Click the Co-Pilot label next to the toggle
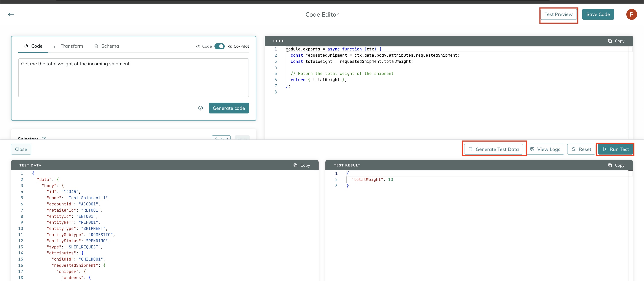 pyautogui.click(x=239, y=46)
